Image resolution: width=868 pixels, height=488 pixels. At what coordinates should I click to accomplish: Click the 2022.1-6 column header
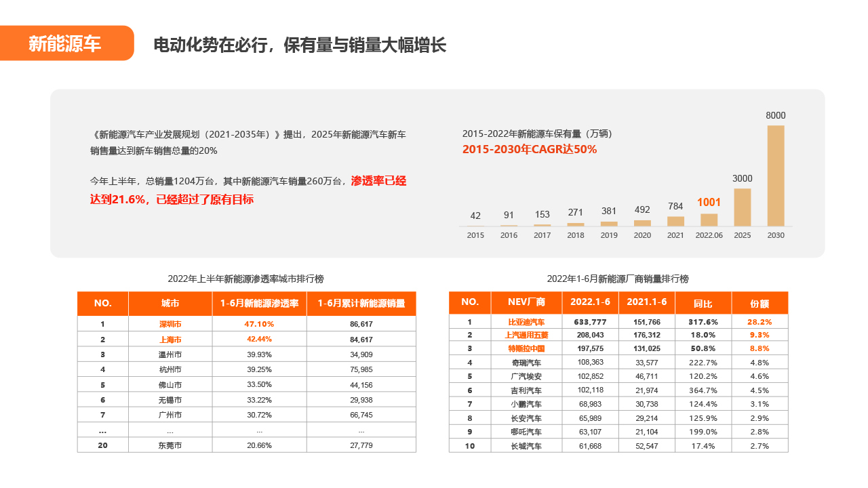click(x=591, y=302)
